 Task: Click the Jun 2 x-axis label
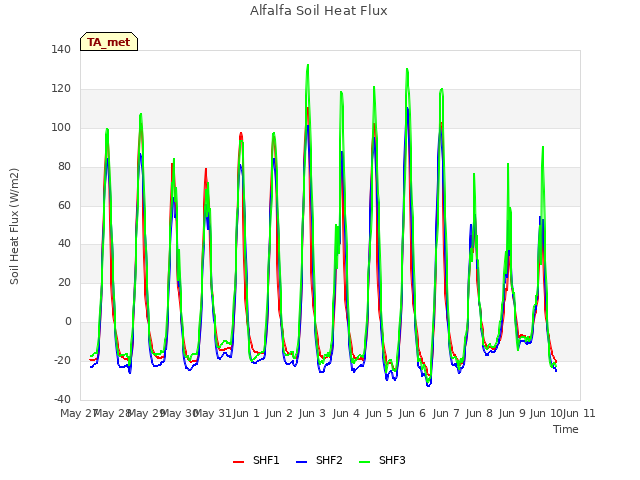point(279,413)
